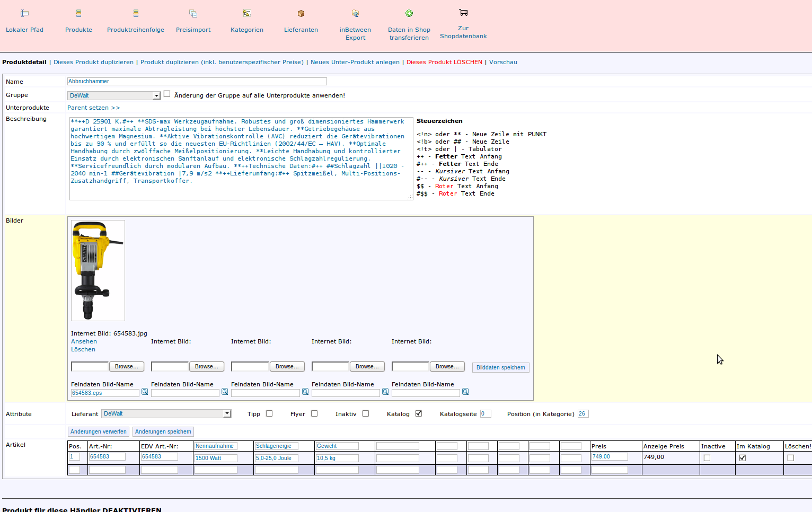Click magnifier icon beside 654583.eps field
This screenshot has height=512, width=812.
click(x=145, y=392)
